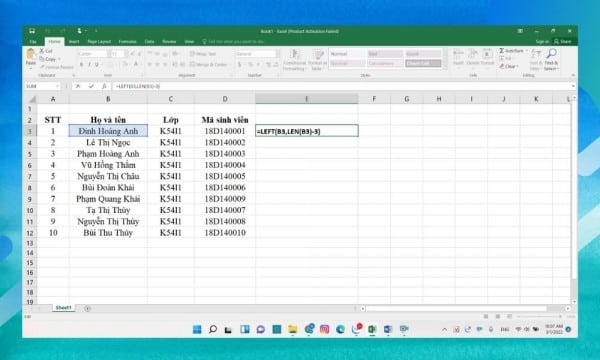The height and width of the screenshot is (360, 600).
Task: Click the Wrap Text button
Action: 203,54
